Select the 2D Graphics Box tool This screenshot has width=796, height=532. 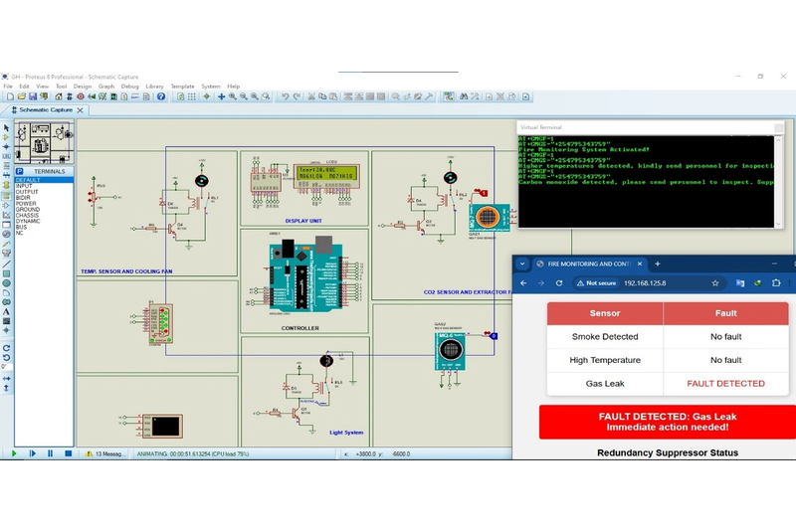(x=6, y=273)
